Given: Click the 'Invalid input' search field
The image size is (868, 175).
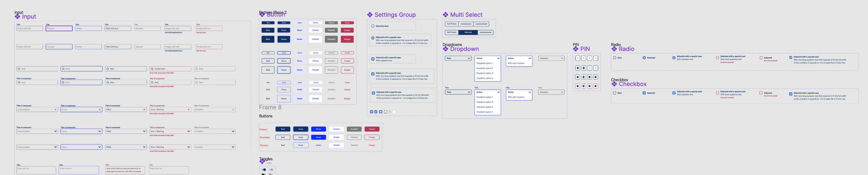Looking at the screenshot, I should pos(170,69).
